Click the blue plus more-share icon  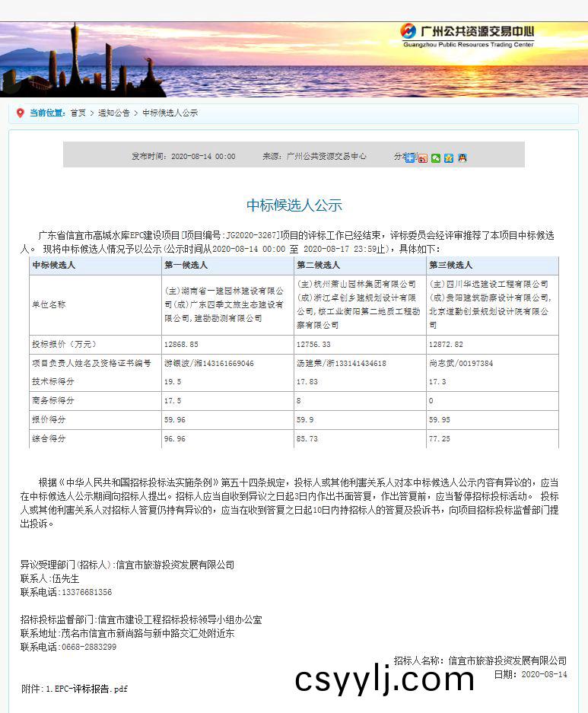pyautogui.click(x=410, y=158)
